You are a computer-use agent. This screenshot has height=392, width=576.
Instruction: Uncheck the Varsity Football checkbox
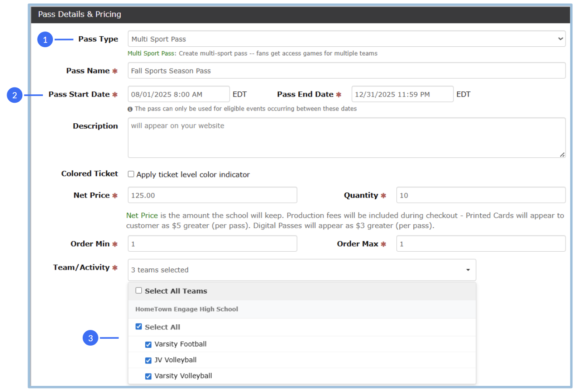coord(148,344)
